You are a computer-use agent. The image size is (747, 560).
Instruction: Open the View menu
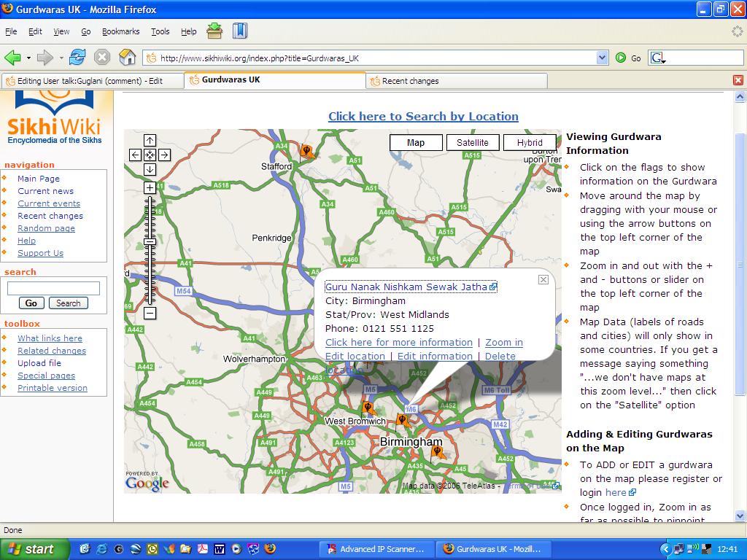point(61,31)
